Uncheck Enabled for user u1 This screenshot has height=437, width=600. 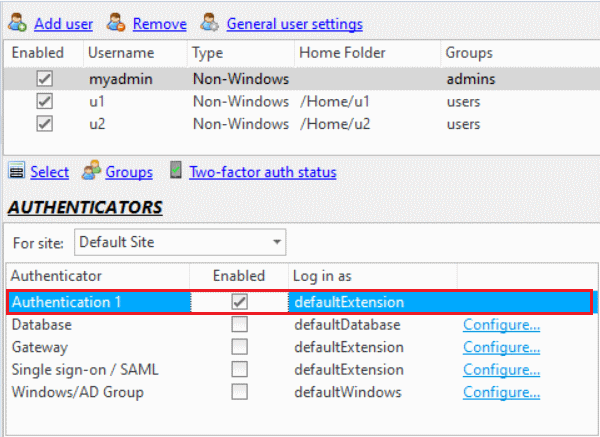(44, 101)
